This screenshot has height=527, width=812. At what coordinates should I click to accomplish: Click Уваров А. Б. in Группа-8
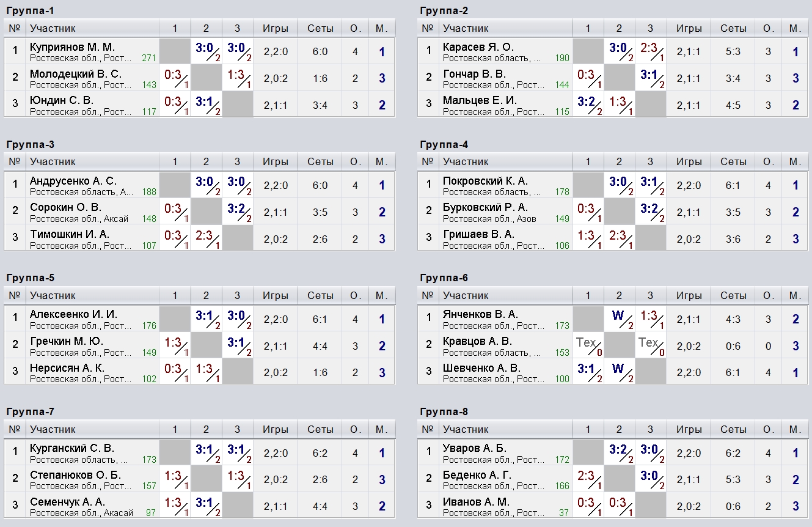click(475, 448)
